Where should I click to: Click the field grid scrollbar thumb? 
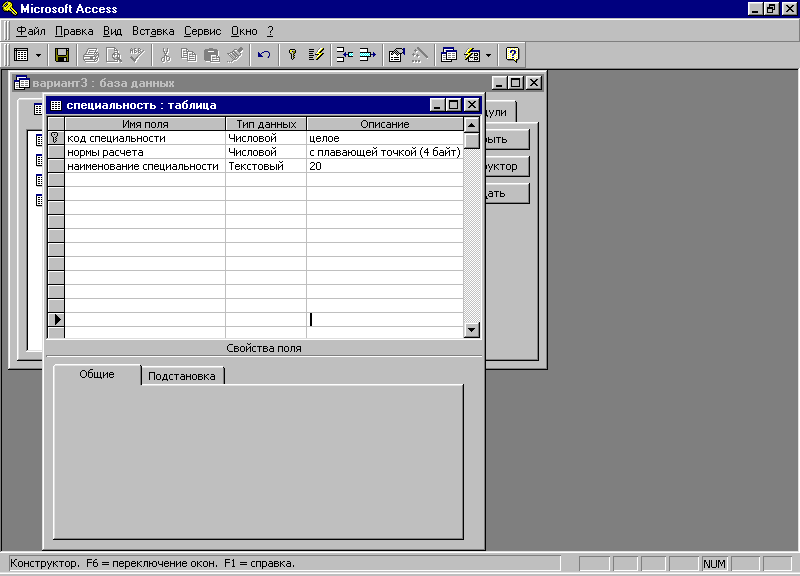(x=472, y=140)
